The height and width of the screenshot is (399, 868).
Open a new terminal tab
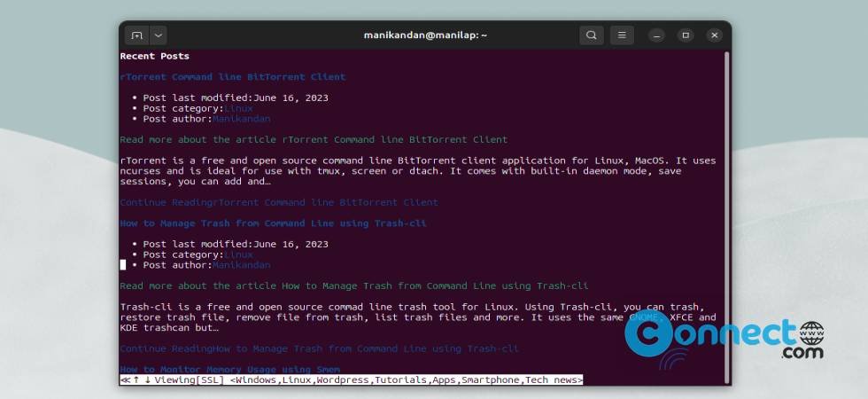coord(136,35)
